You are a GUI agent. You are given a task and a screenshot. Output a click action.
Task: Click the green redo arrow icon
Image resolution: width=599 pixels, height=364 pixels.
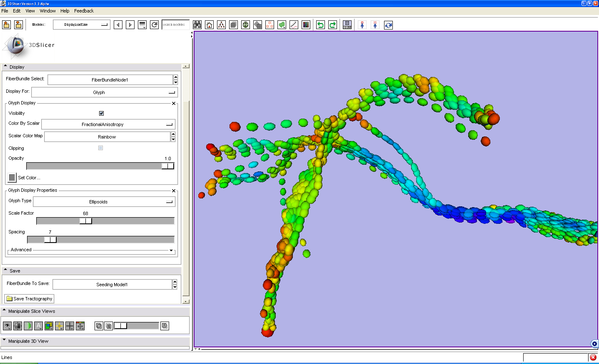pos(332,25)
